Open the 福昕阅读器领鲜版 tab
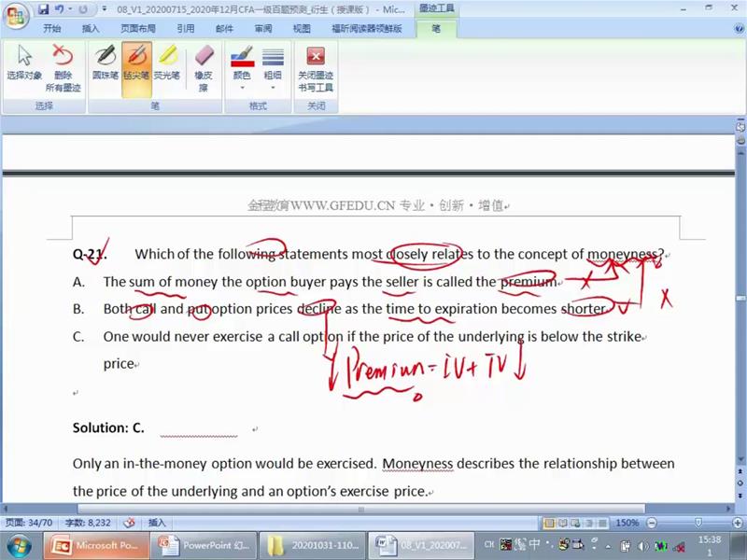 [367, 29]
